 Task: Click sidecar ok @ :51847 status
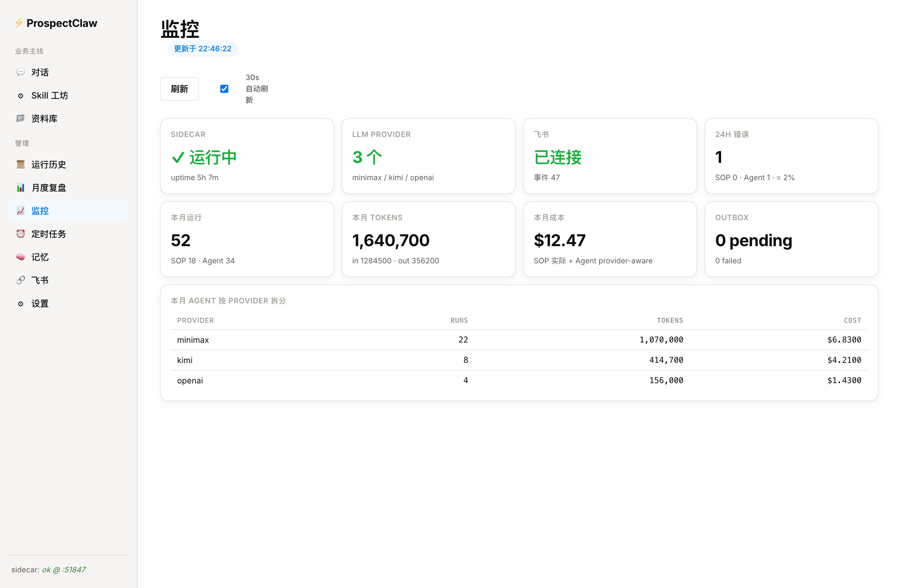48,570
